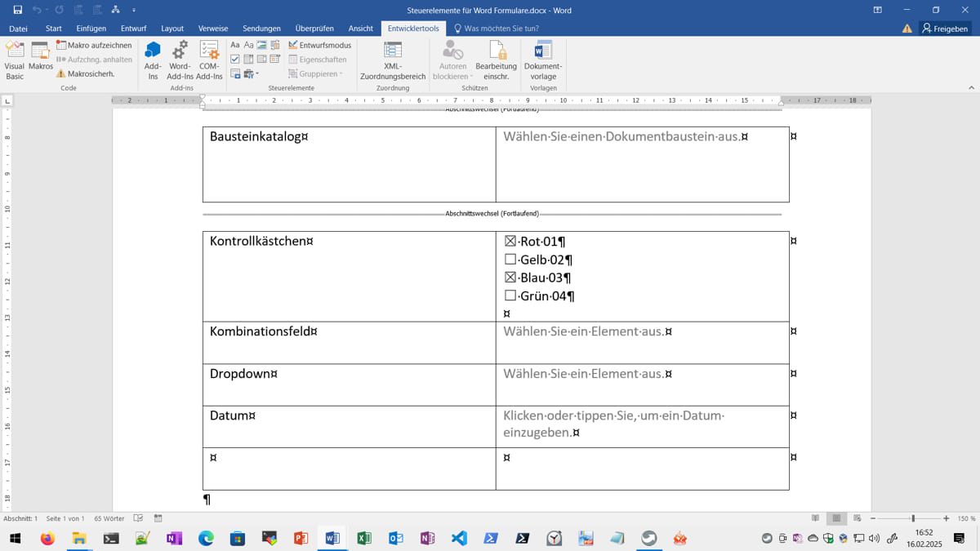Open Excel from taskbar
This screenshot has width=980, height=551.
point(364,538)
